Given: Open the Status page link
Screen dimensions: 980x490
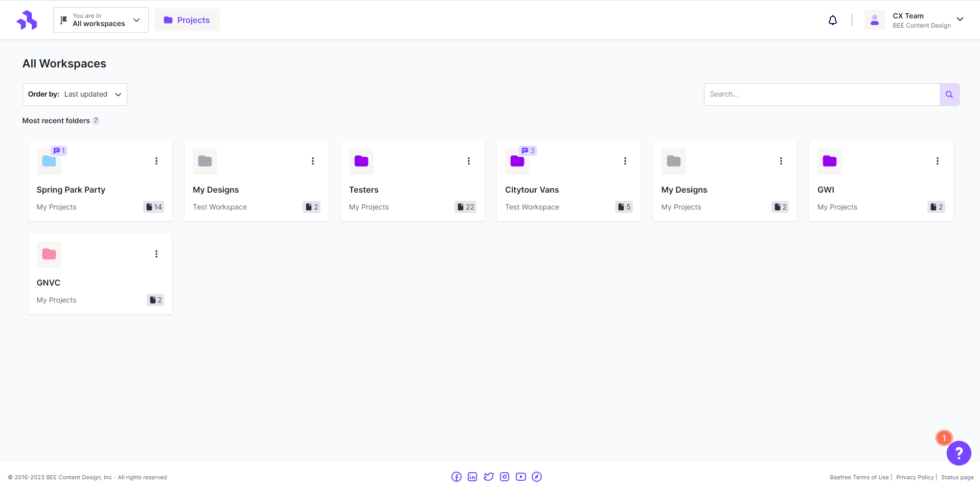Looking at the screenshot, I should (x=958, y=477).
